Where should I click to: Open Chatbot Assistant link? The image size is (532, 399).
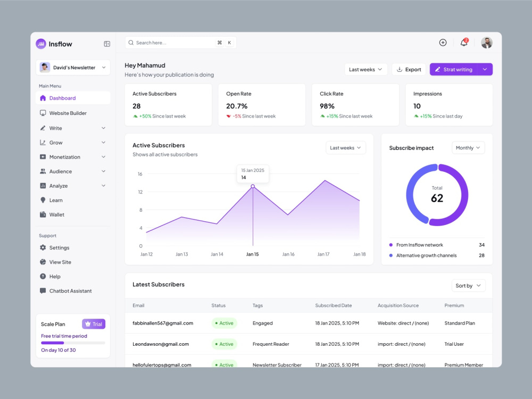tap(73, 291)
